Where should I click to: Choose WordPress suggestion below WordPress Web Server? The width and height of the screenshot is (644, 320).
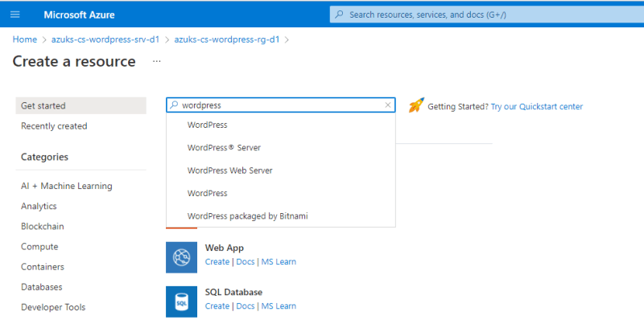(x=280, y=193)
